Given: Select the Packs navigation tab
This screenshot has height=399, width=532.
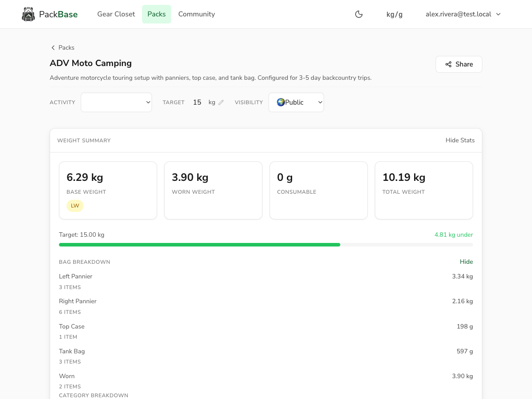Looking at the screenshot, I should 156,14.
